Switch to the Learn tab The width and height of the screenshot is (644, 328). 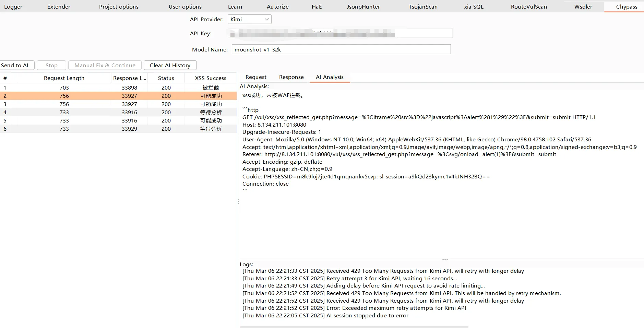click(235, 7)
